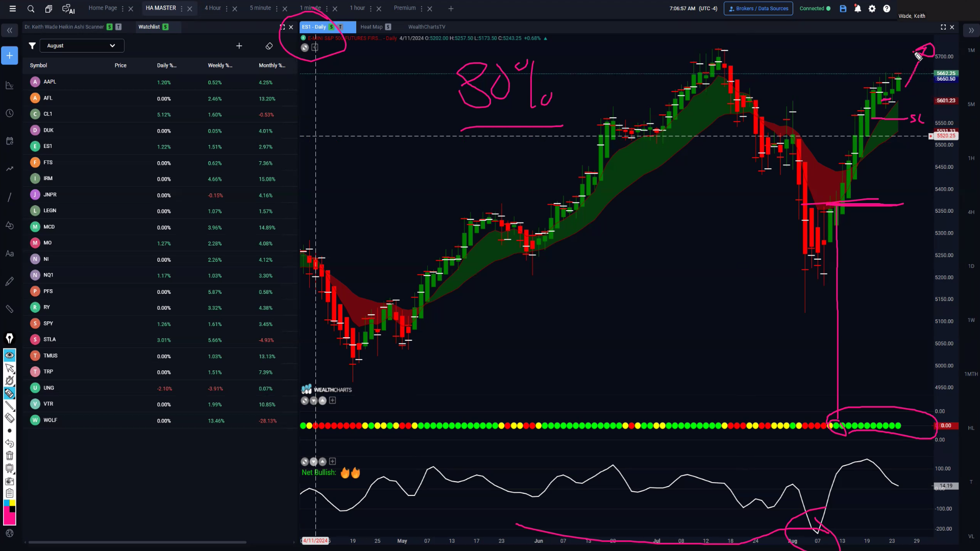The image size is (980, 551).
Task: Toggle the S badge on Watchlist tab
Action: [165, 27]
